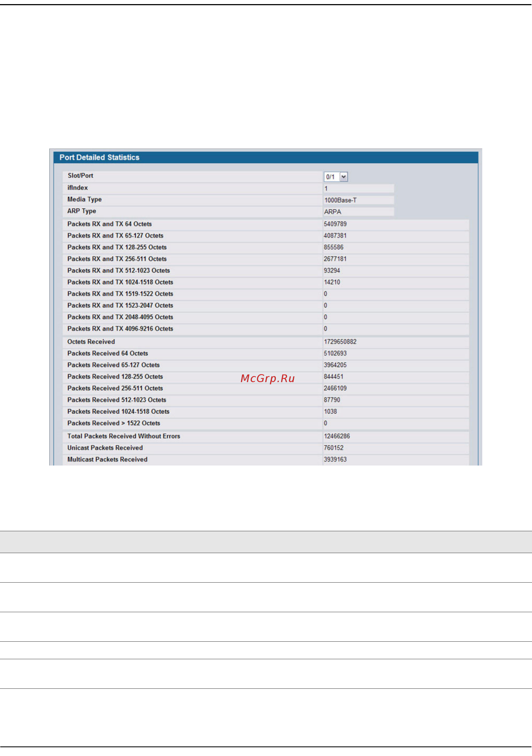Click Packets RX and TX 65-127 Octets label

coord(115,235)
